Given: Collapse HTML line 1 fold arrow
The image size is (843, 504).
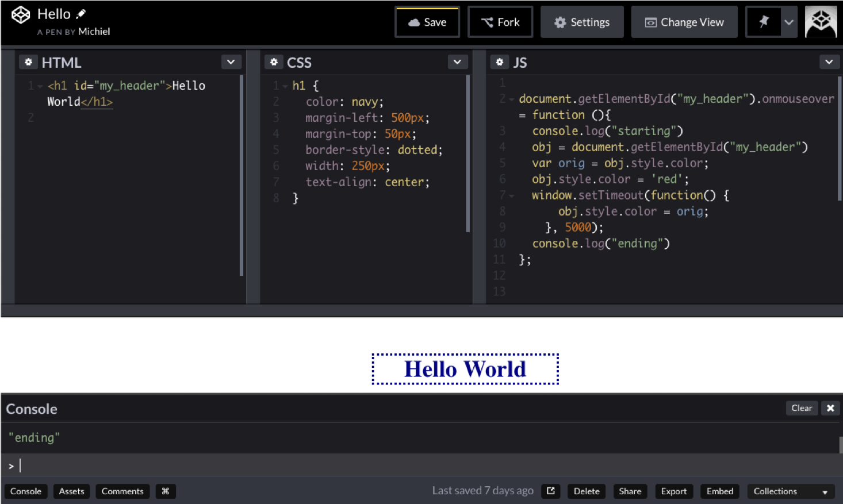Looking at the screenshot, I should (40, 86).
